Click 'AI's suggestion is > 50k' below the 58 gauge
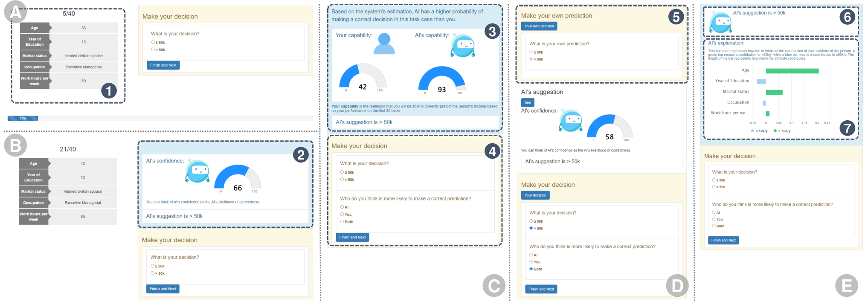This screenshot has height=305, width=868. point(552,161)
